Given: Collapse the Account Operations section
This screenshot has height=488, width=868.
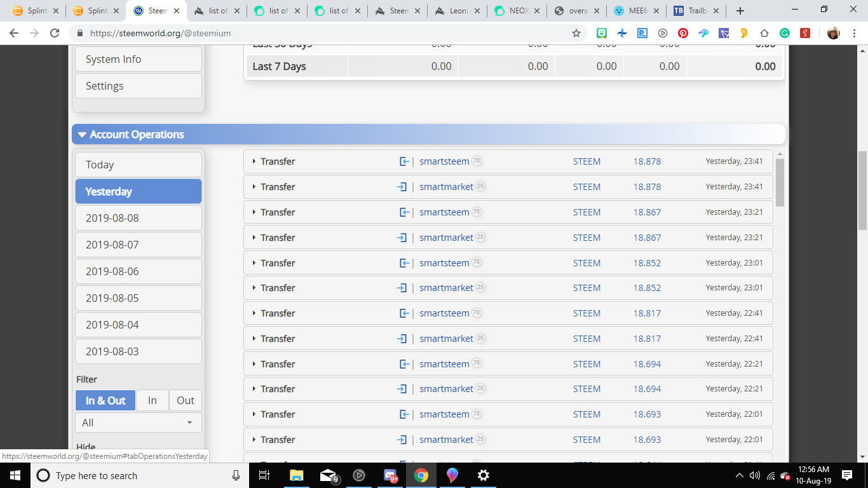Looking at the screenshot, I should (x=82, y=135).
